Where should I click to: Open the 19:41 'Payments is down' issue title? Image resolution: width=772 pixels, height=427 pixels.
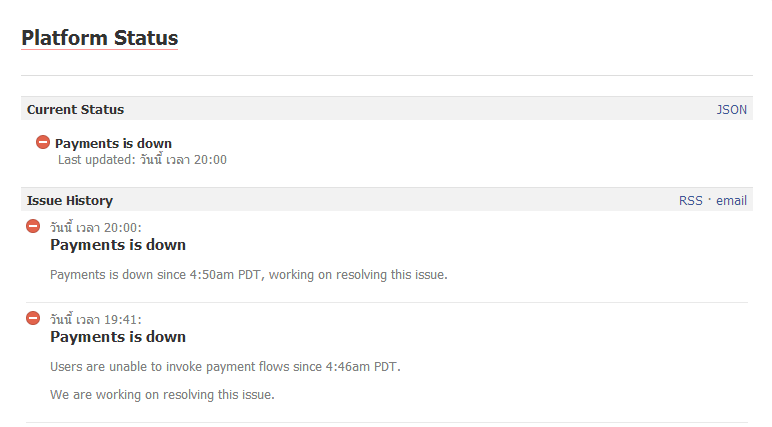point(118,337)
